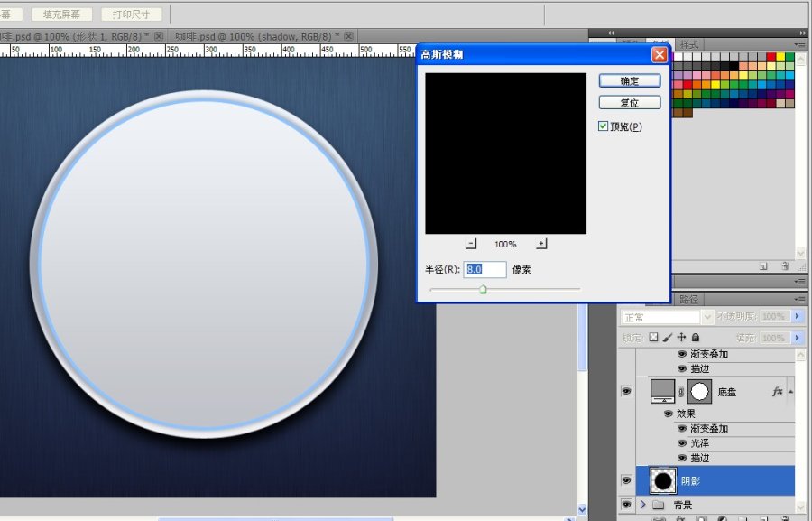Pick the white swatch in swatches panel

677,57
